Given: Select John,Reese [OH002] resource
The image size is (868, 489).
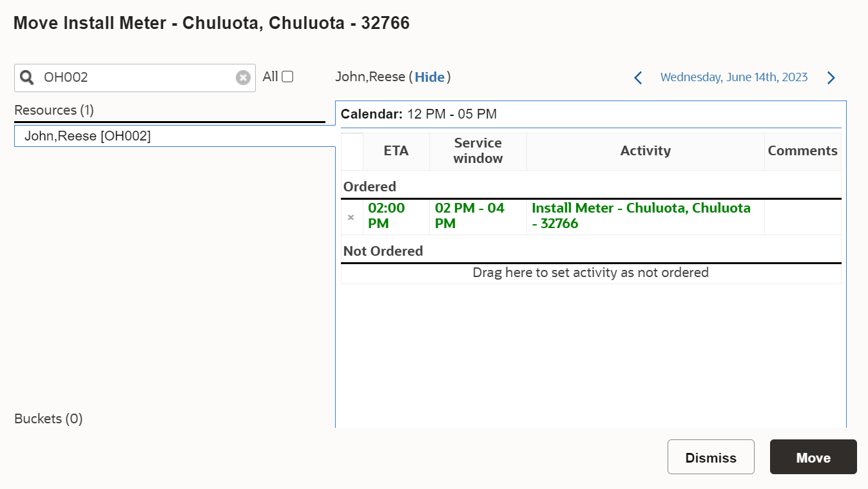Looking at the screenshot, I should tap(175, 136).
